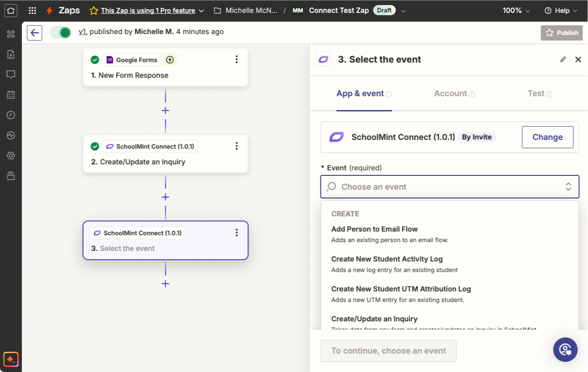Click the Choose an event combo box
This screenshot has height=372, width=588.
[449, 186]
